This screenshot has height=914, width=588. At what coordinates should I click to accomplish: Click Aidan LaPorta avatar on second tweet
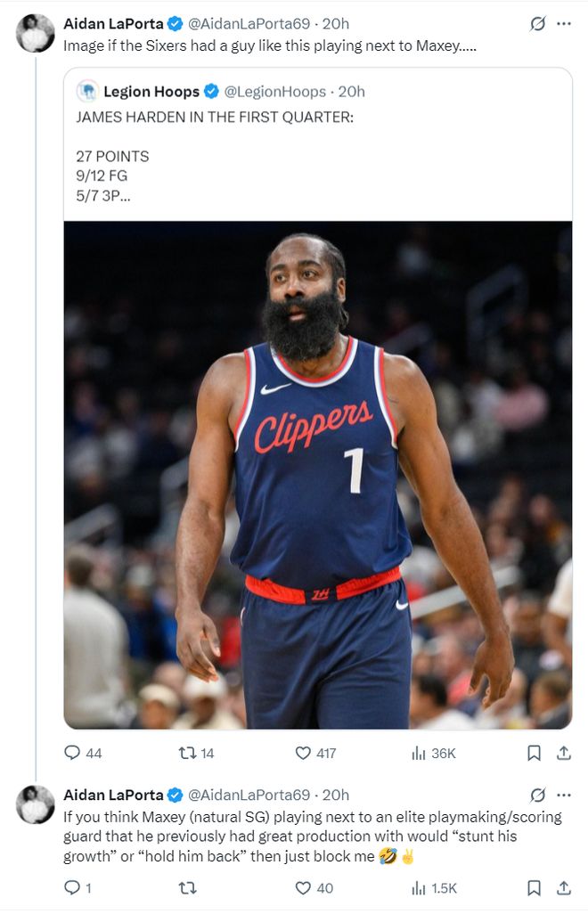tap(35, 804)
